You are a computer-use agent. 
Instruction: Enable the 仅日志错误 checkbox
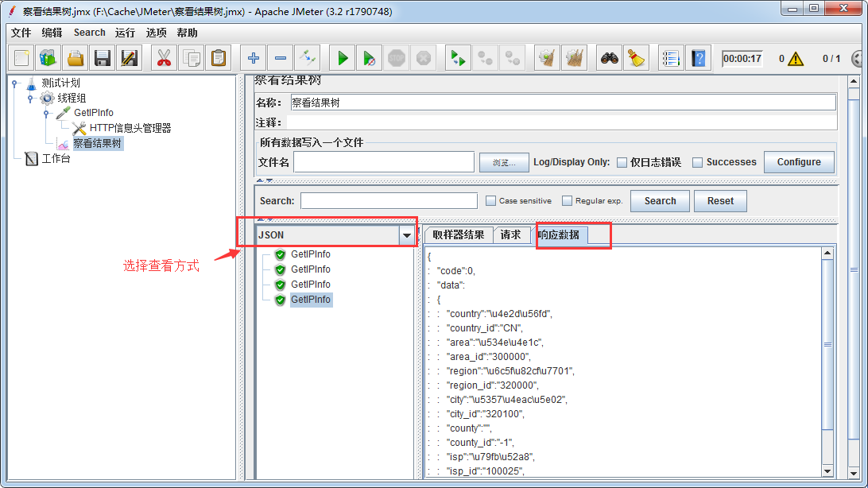click(622, 162)
